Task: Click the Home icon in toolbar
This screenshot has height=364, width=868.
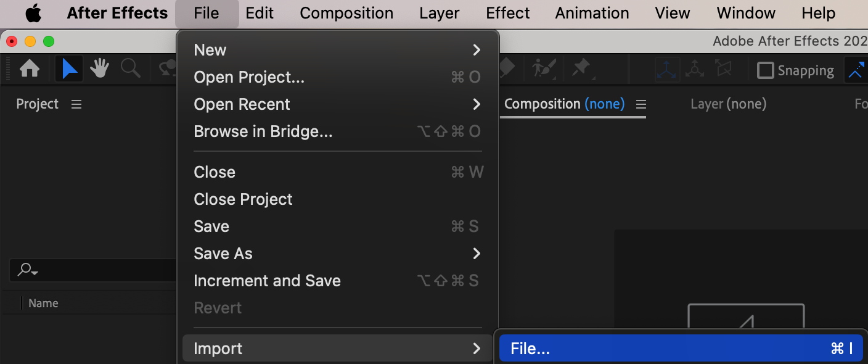Action: point(30,68)
